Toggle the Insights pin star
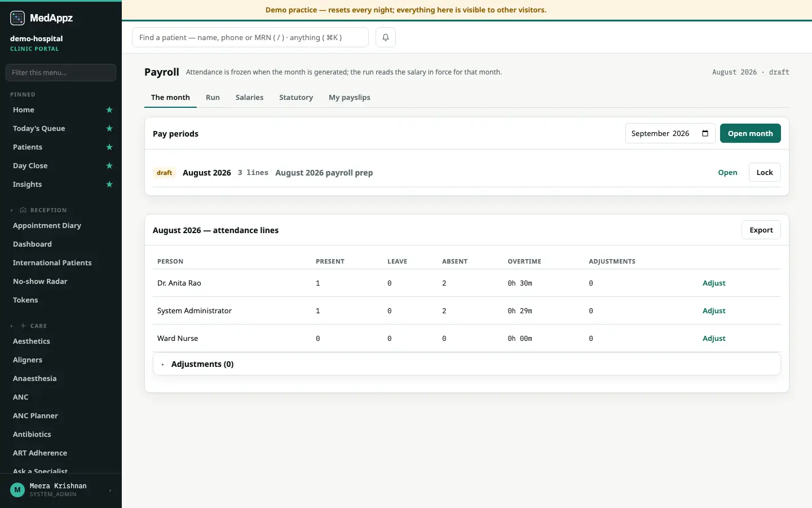The image size is (812, 508). tap(109, 185)
